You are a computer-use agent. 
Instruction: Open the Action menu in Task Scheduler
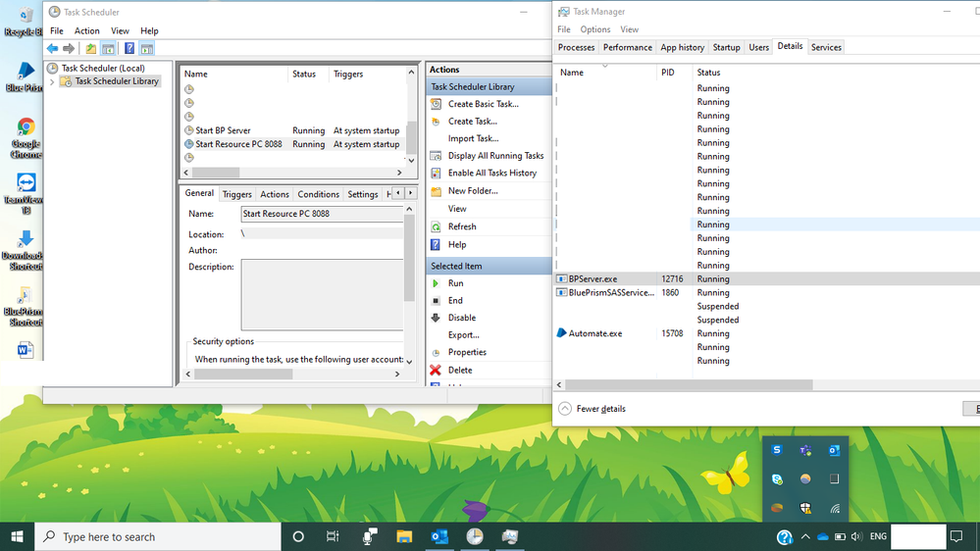click(87, 30)
